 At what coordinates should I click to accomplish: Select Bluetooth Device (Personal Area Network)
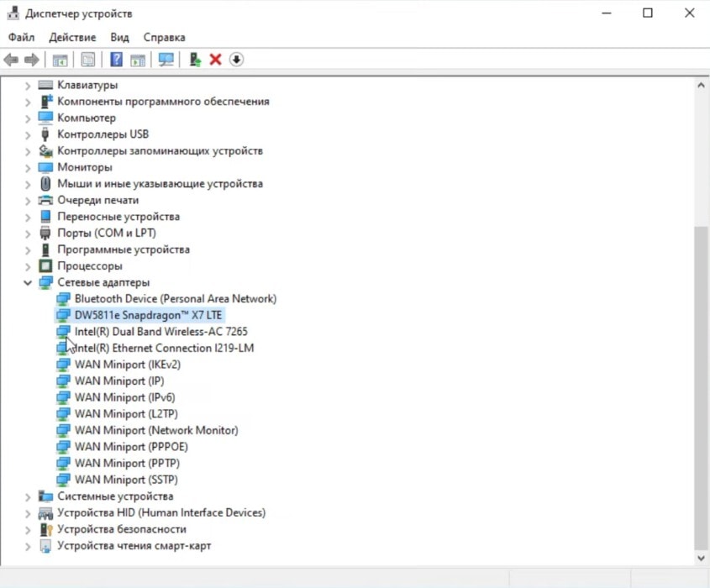(175, 299)
